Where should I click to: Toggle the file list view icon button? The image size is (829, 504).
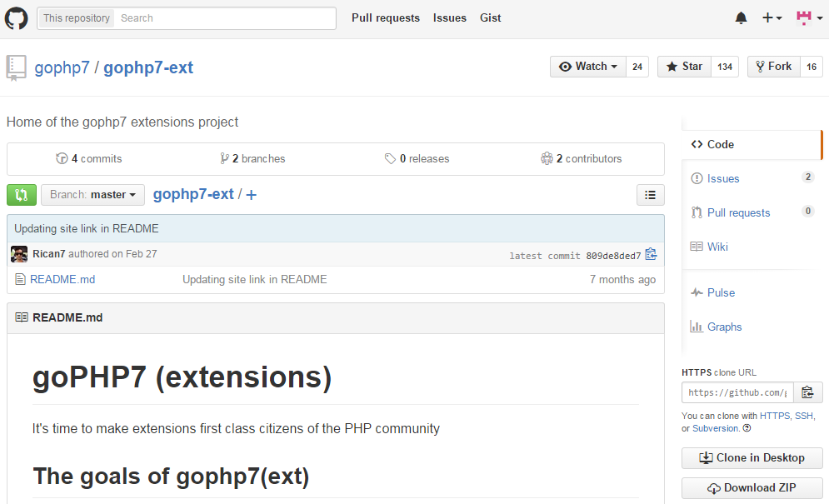(x=651, y=195)
